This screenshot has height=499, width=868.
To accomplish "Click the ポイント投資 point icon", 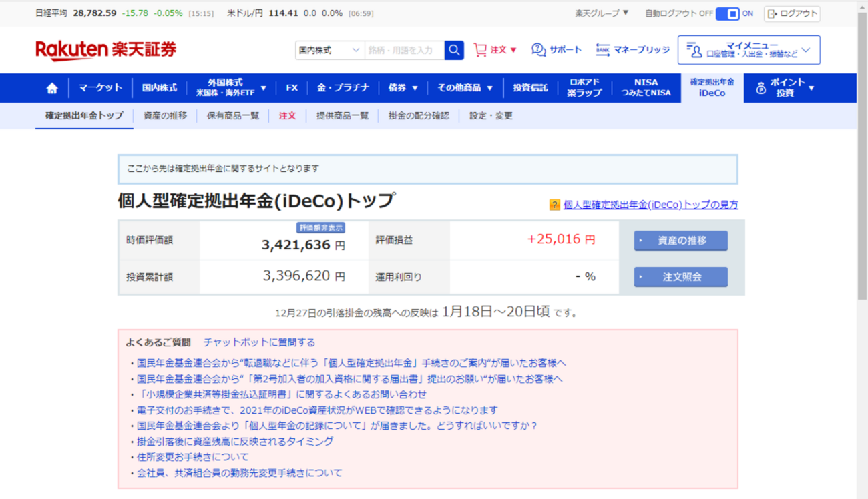I will (x=761, y=87).
